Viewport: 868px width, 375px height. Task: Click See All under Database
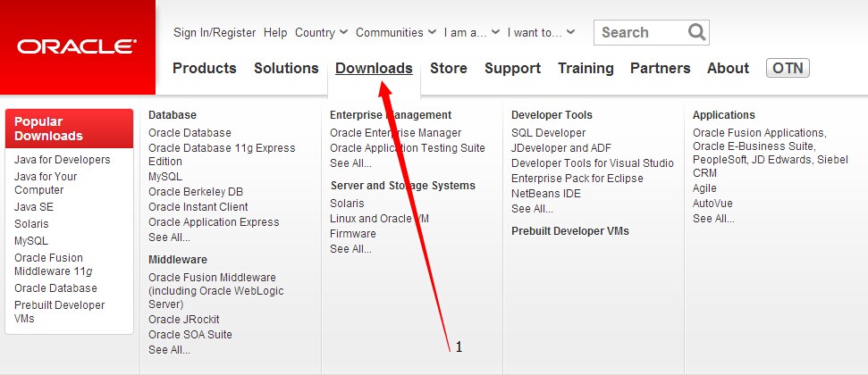pos(169,237)
